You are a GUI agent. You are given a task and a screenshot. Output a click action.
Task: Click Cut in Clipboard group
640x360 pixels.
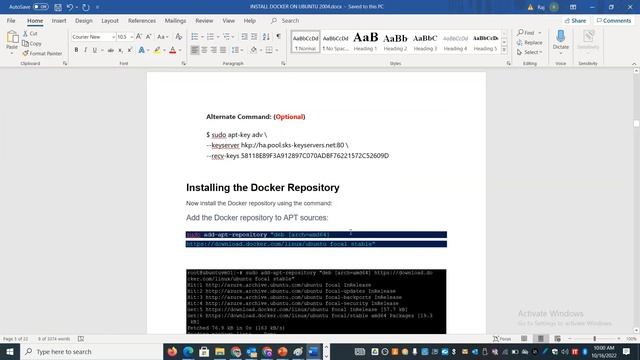30,33
